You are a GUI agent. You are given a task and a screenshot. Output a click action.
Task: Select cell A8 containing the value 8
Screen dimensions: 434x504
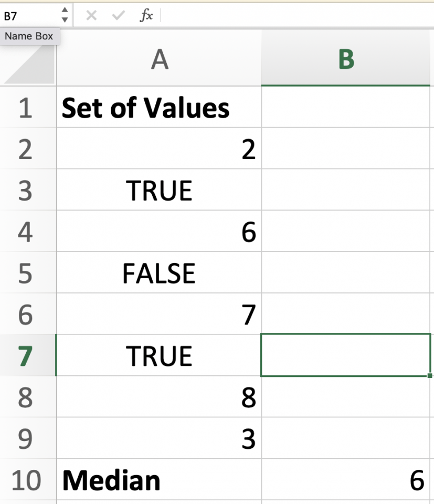[158, 396]
